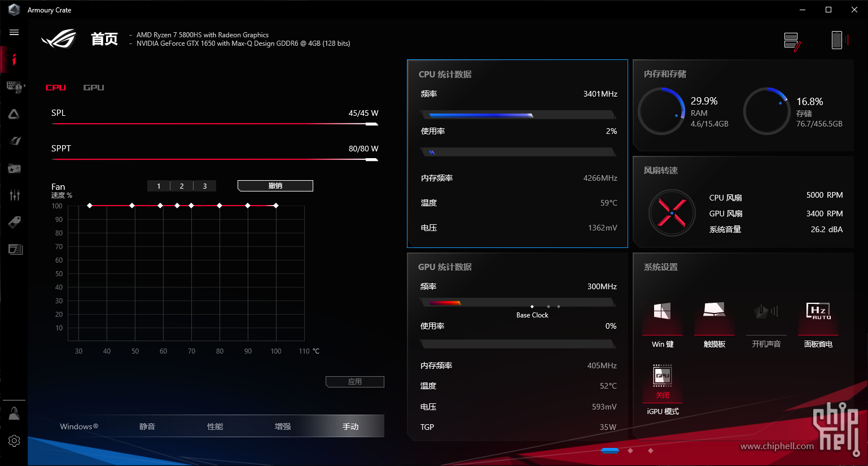
Task: Open the Featured deals tag icon
Action: [x=14, y=223]
